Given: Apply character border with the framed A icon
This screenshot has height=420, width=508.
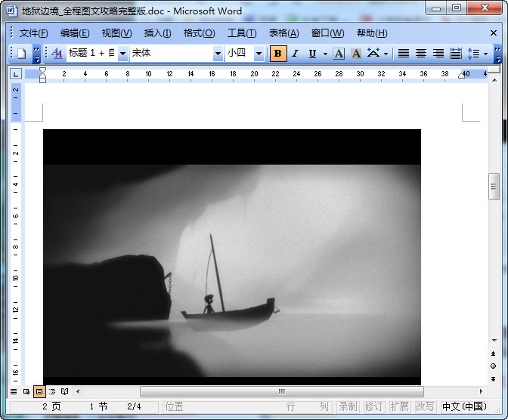Looking at the screenshot, I should 339,54.
